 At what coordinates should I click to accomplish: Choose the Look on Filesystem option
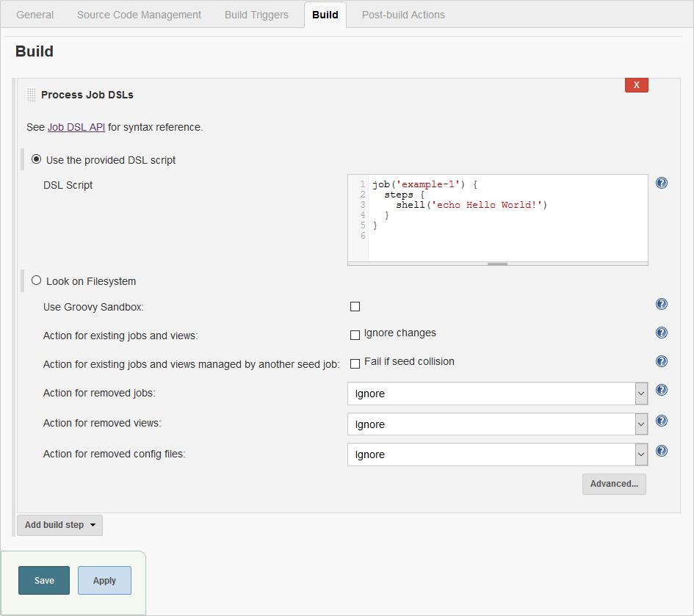point(36,280)
